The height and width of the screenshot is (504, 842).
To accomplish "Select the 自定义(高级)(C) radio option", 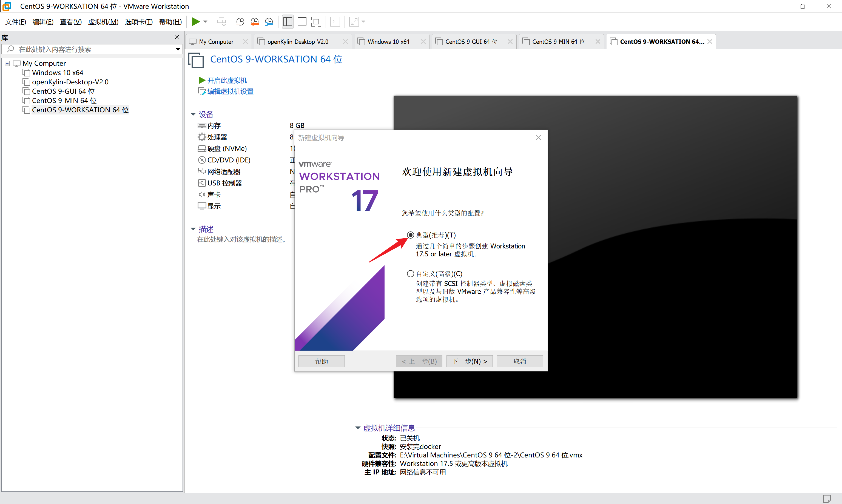I will pos(411,274).
